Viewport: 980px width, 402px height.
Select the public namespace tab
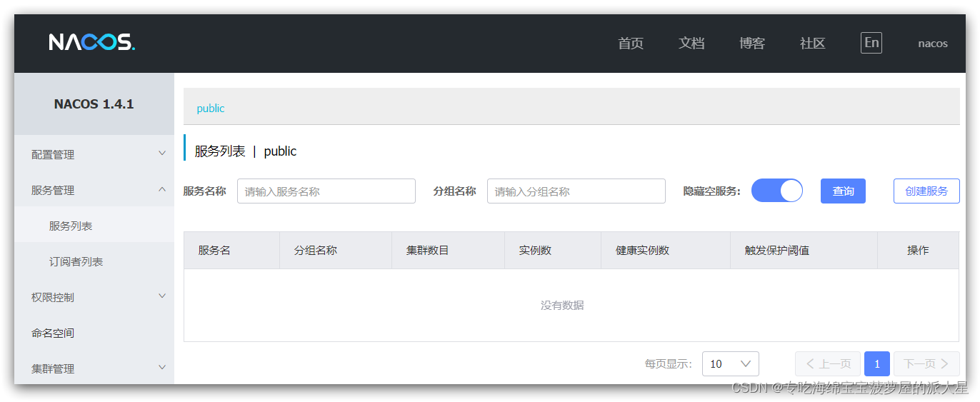pos(211,109)
